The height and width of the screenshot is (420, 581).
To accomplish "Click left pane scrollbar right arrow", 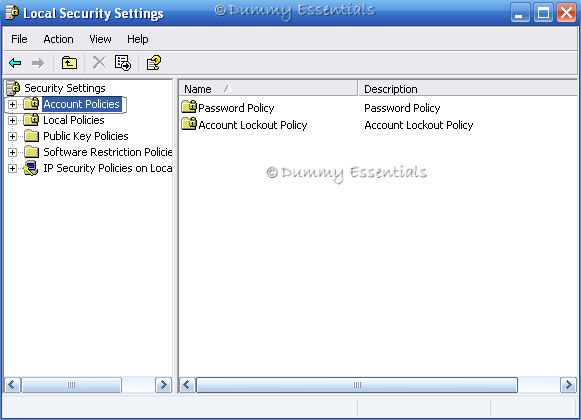I will coord(163,385).
